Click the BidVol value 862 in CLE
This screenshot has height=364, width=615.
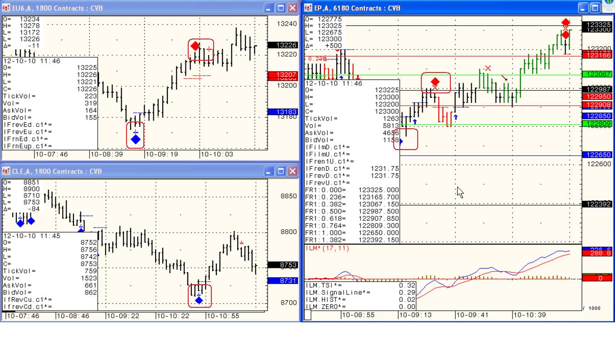tap(91, 293)
